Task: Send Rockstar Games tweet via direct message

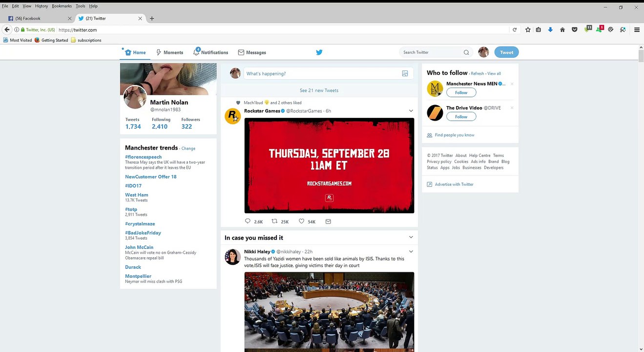Action: [x=328, y=221]
